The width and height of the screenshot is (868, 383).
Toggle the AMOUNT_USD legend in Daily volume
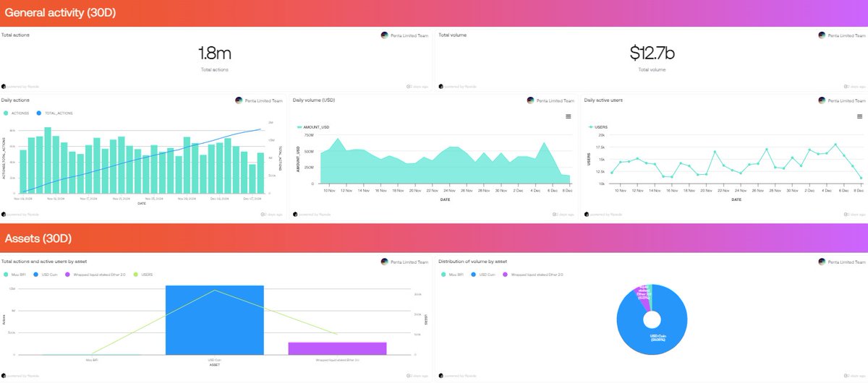coord(313,127)
